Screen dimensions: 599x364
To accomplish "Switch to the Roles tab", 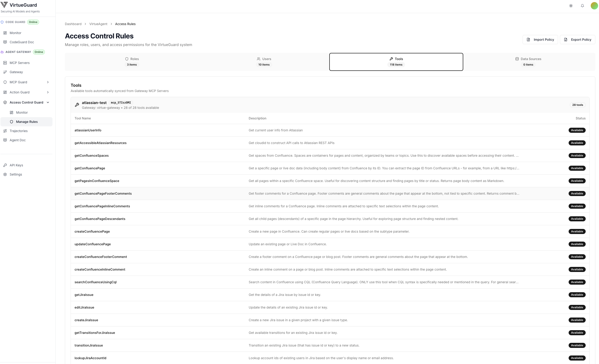I will click(x=132, y=61).
